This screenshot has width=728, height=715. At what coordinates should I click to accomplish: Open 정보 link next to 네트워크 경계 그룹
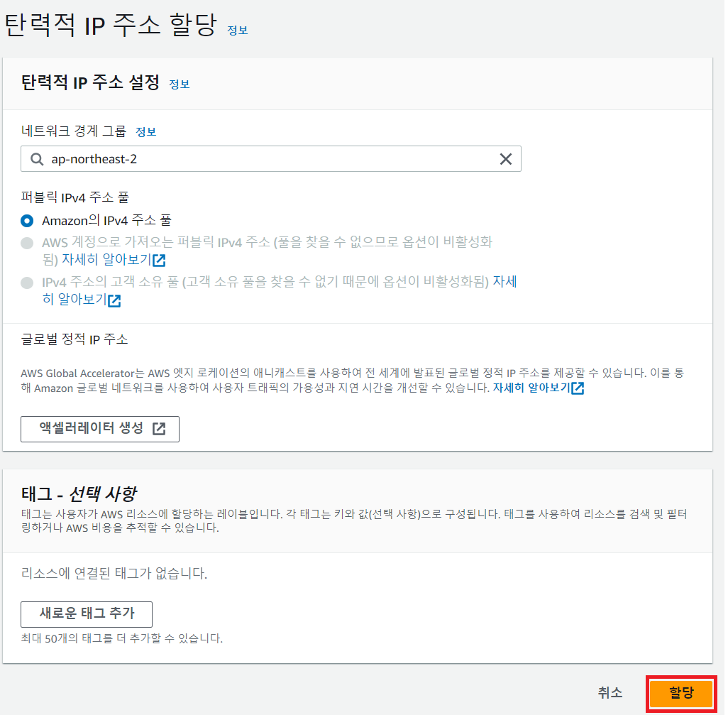pyautogui.click(x=145, y=132)
